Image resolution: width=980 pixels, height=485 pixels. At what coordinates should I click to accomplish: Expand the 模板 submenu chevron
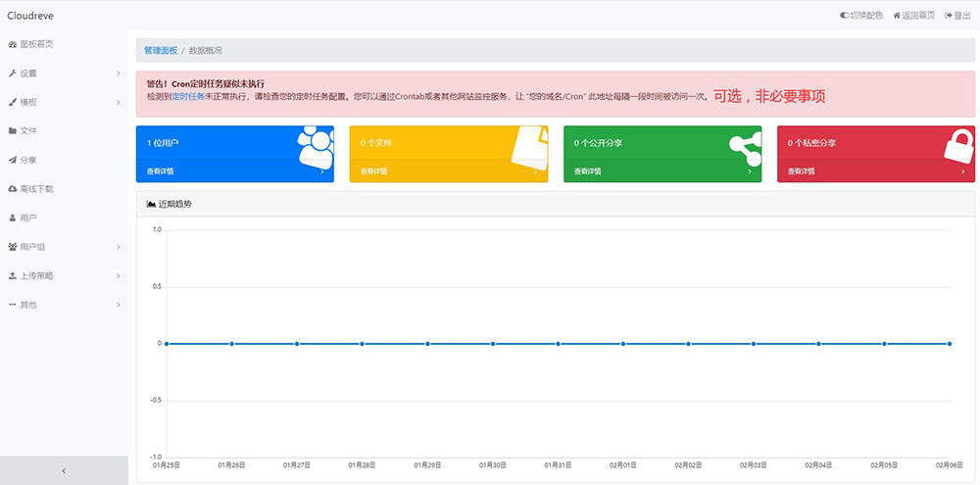pos(119,102)
